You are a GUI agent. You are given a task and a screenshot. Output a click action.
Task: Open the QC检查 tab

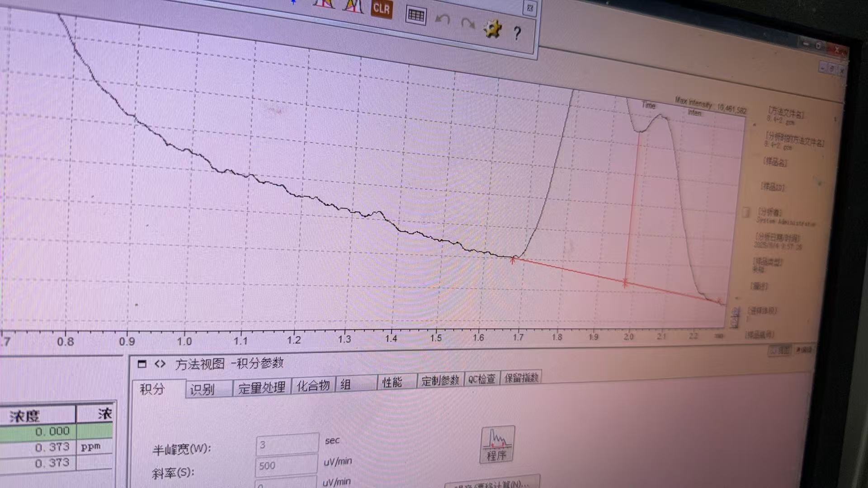(481, 379)
